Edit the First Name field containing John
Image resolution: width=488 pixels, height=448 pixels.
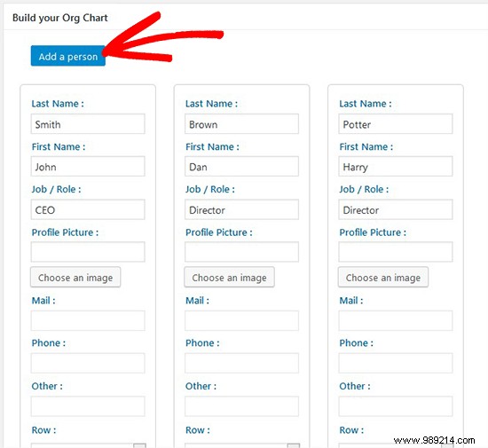click(x=88, y=167)
